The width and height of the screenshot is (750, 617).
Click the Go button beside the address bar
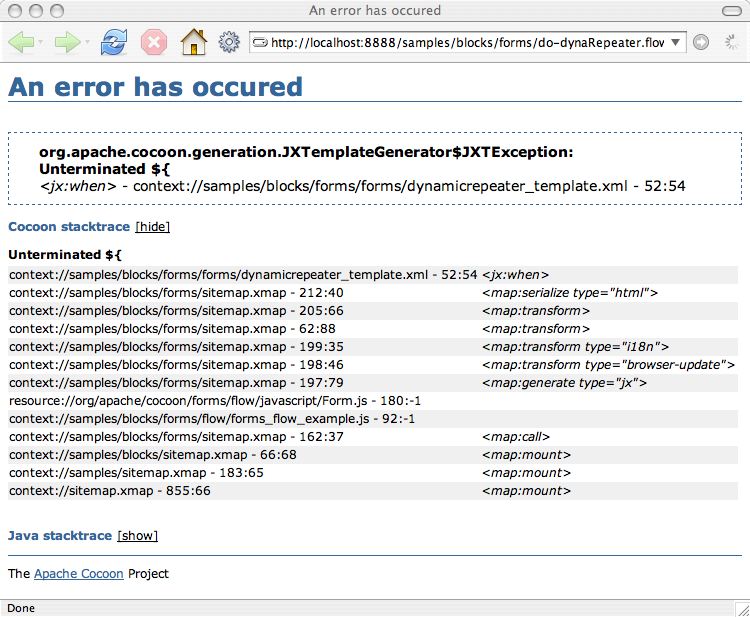tap(701, 42)
